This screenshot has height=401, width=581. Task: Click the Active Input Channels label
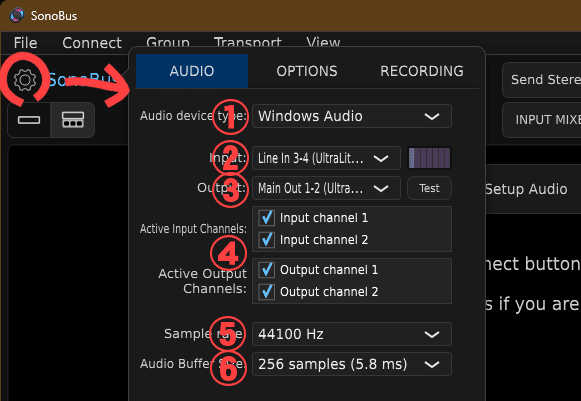193,229
